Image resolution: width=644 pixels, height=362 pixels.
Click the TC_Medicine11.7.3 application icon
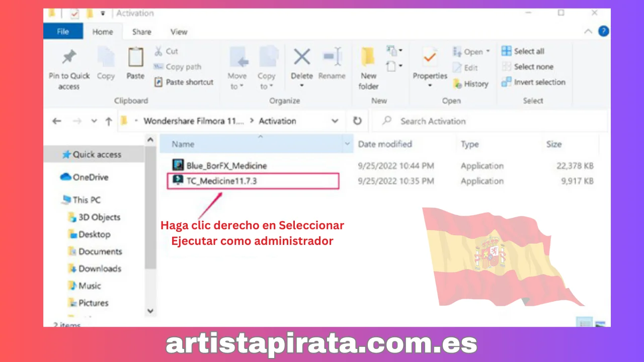[x=178, y=181]
